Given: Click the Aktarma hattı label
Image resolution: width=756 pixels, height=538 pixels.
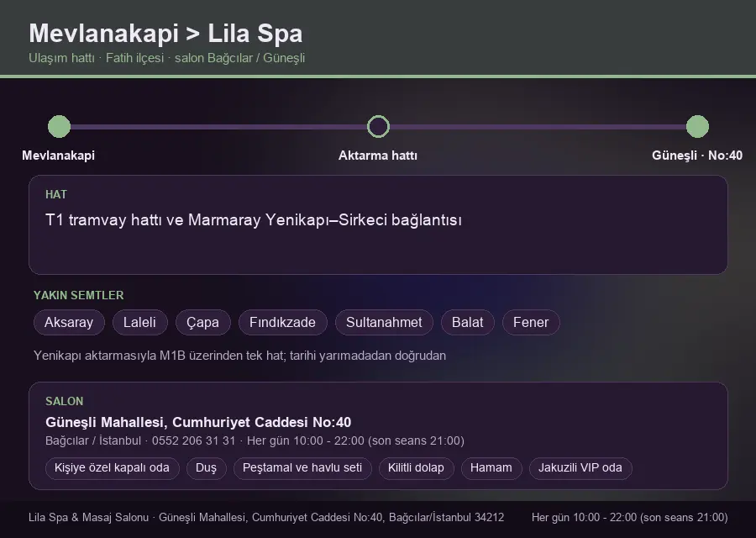Looking at the screenshot, I should pos(378,156).
